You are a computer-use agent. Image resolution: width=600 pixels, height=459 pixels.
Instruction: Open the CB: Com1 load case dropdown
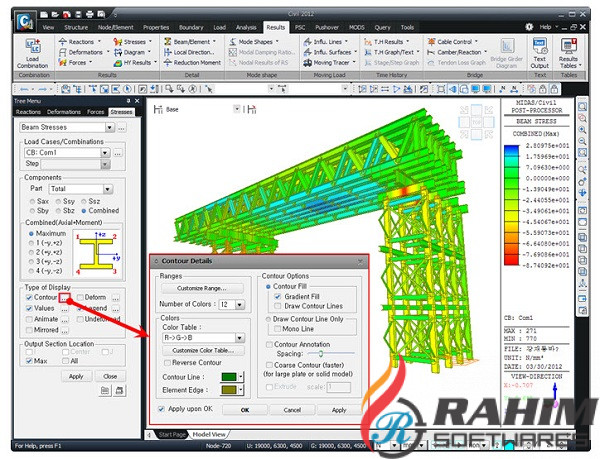[105, 153]
